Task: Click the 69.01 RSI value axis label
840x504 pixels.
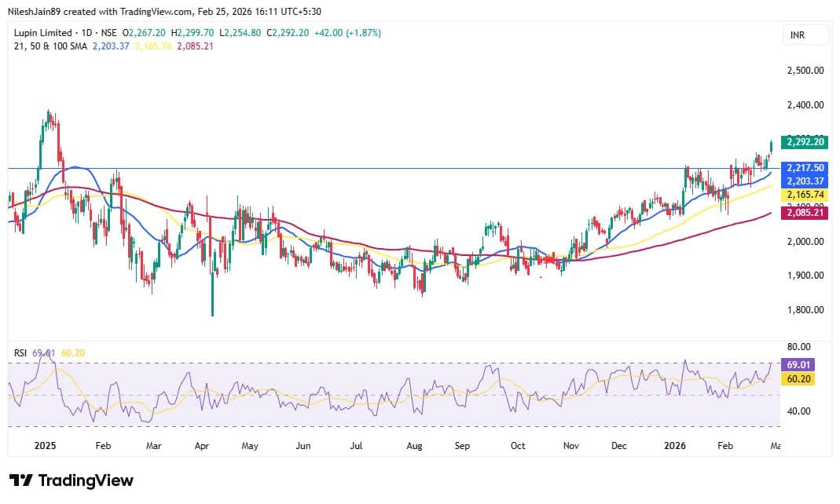Action: coord(798,365)
